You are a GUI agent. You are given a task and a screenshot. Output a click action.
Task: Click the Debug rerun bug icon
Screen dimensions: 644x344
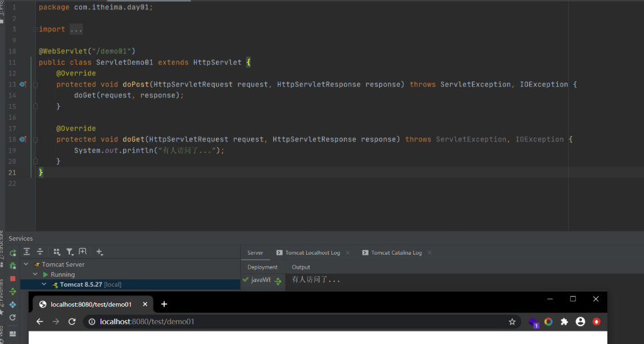pos(13,265)
